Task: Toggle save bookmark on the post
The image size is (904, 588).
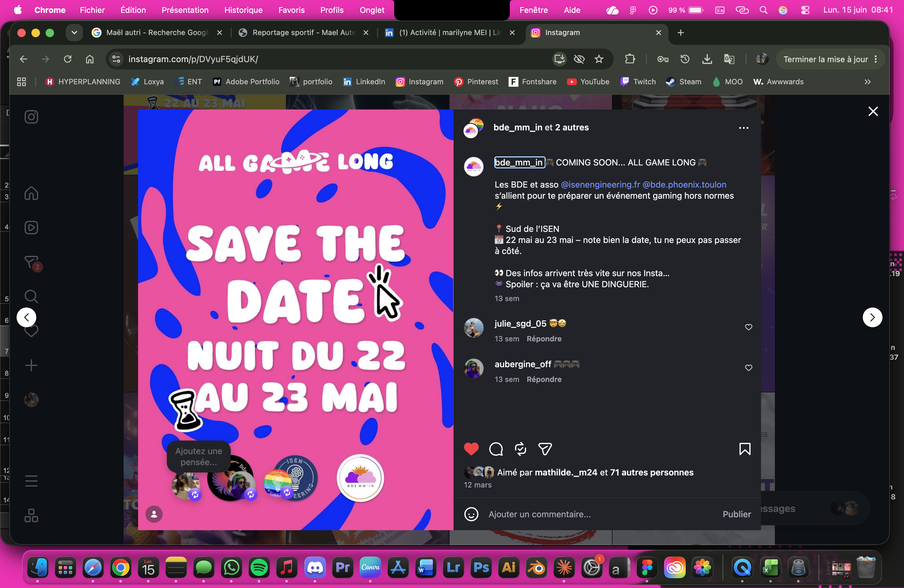Action: [745, 449]
